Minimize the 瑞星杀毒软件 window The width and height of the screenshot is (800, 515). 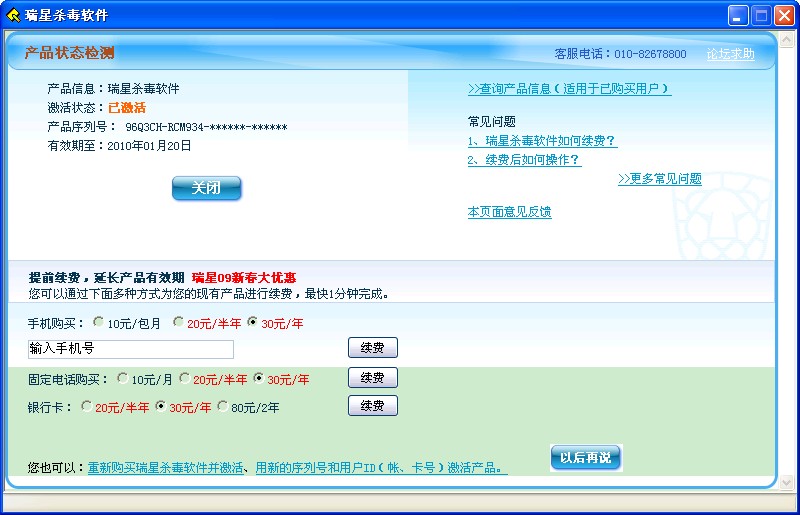coord(738,16)
